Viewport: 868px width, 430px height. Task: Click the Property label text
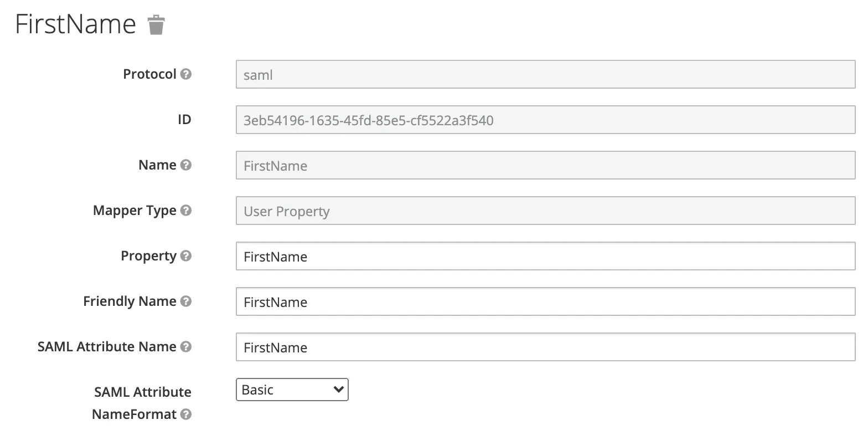pos(148,257)
